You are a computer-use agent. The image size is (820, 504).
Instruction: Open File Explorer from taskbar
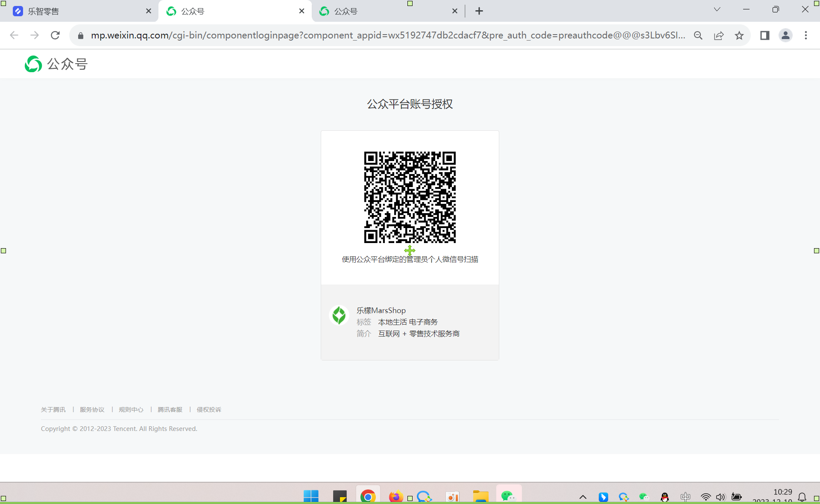[x=480, y=496]
